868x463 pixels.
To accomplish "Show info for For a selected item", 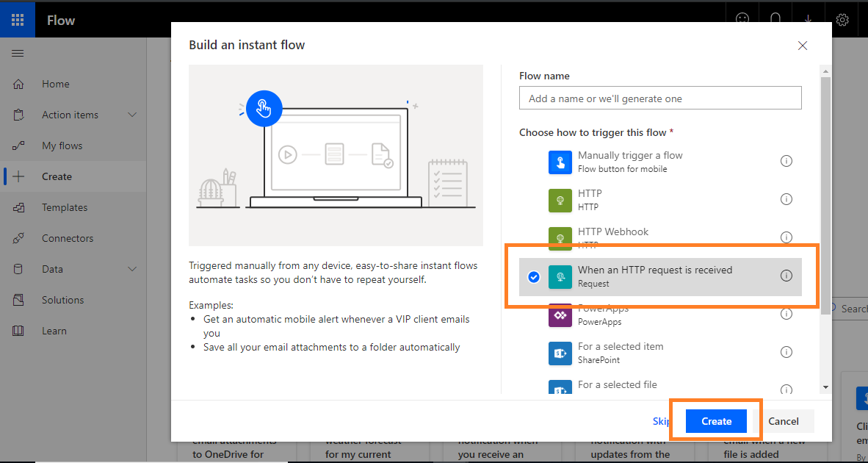I will (x=786, y=352).
